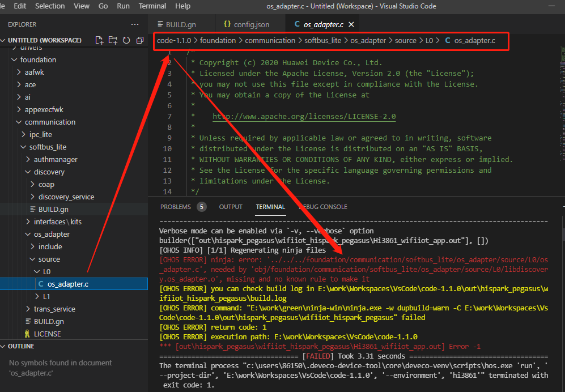This screenshot has width=565, height=392.
Task: Close the os_adapter.c editor tab
Action: click(x=352, y=25)
